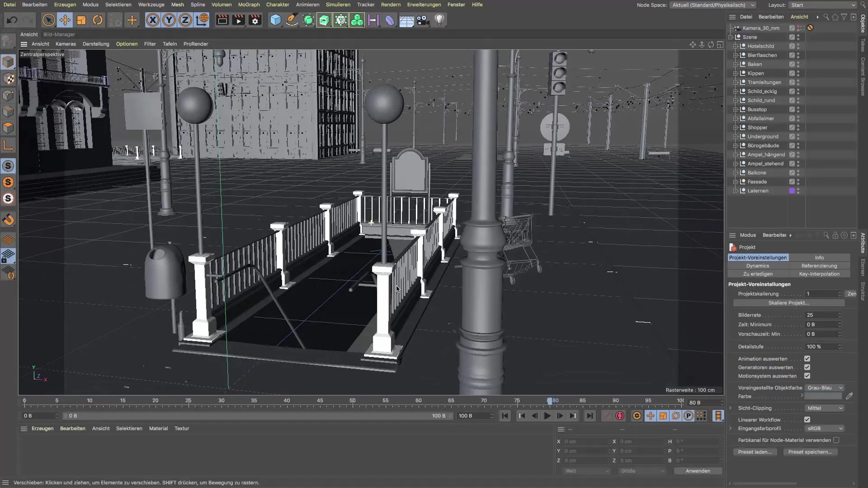Add a light object
The height and width of the screenshot is (488, 868).
439,20
